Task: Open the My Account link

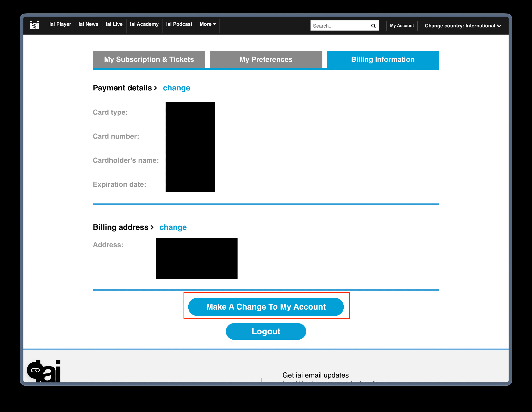Action: (x=402, y=26)
